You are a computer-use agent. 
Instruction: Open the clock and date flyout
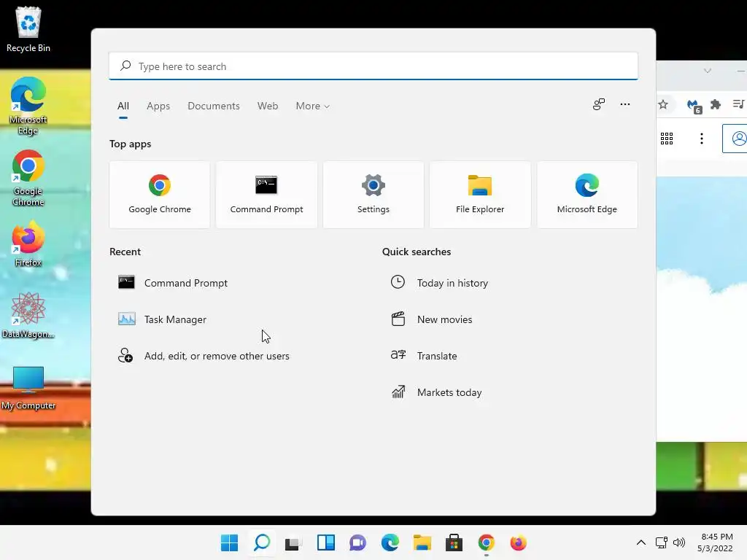coord(716,542)
